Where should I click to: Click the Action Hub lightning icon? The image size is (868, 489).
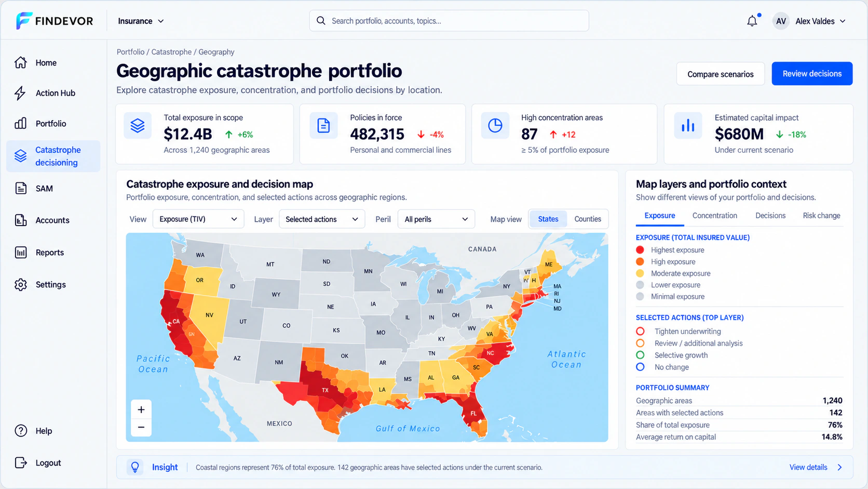pos(20,93)
